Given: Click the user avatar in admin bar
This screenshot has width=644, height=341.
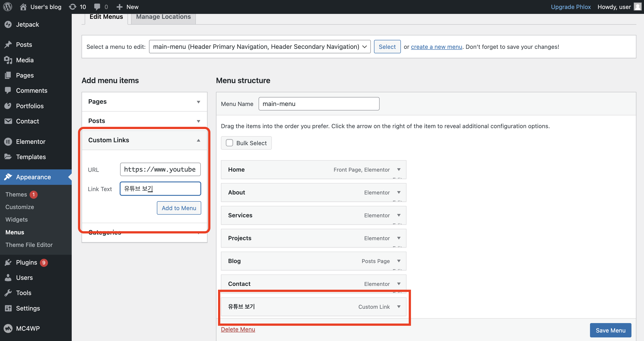Looking at the screenshot, I should pyautogui.click(x=638, y=7).
